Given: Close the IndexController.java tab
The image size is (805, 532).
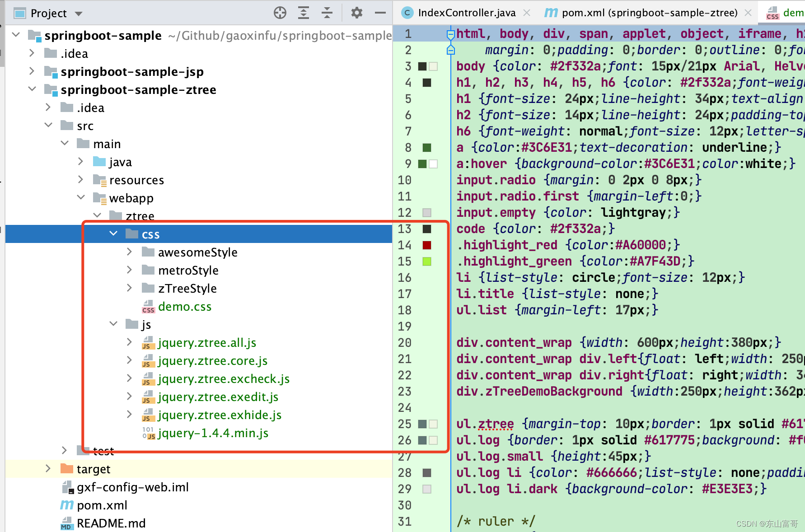Looking at the screenshot, I should (527, 13).
